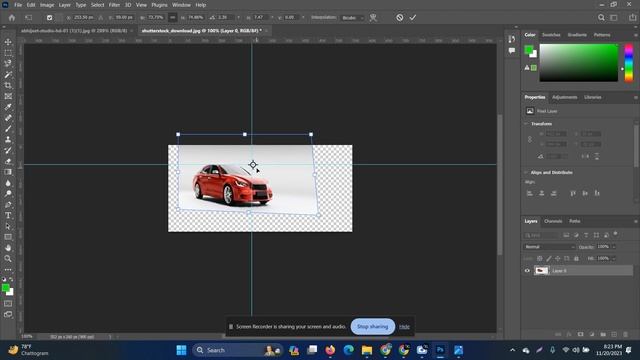Select the Crop tool
640x360 pixels.
8,85
